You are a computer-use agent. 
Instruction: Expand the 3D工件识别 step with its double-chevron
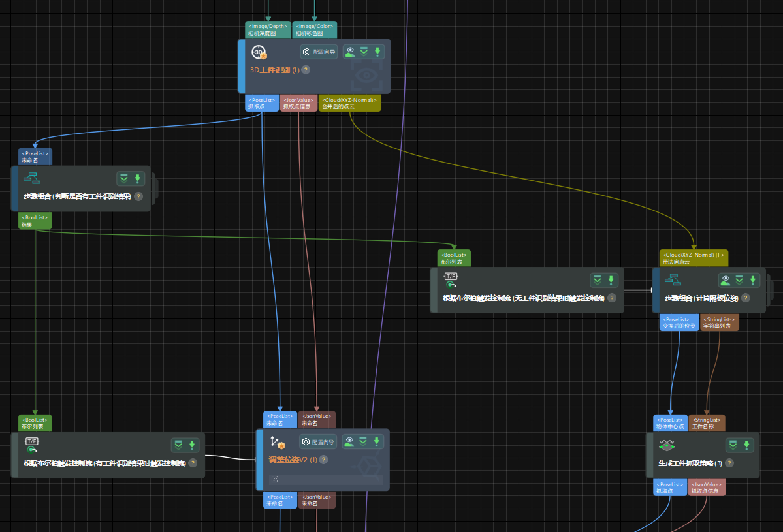coord(364,52)
